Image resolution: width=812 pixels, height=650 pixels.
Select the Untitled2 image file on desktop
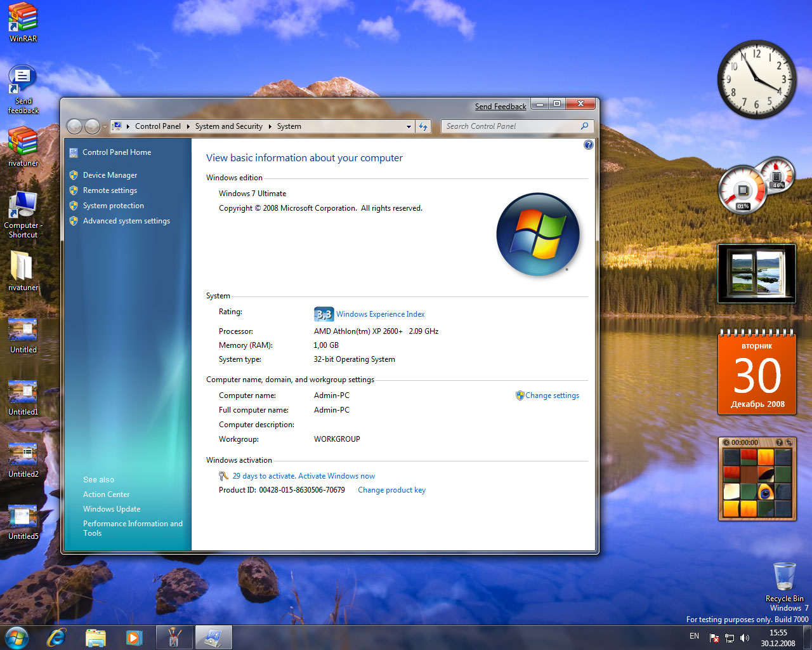pos(23,459)
